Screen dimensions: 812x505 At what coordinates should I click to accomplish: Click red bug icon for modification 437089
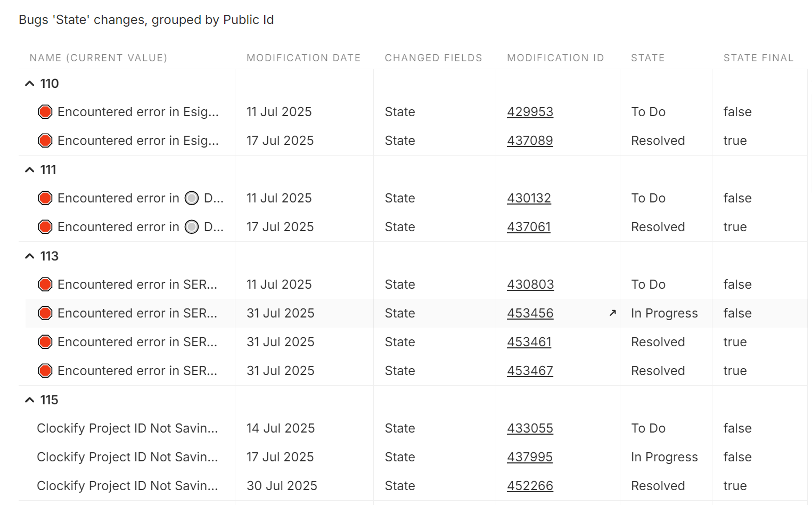click(x=45, y=141)
